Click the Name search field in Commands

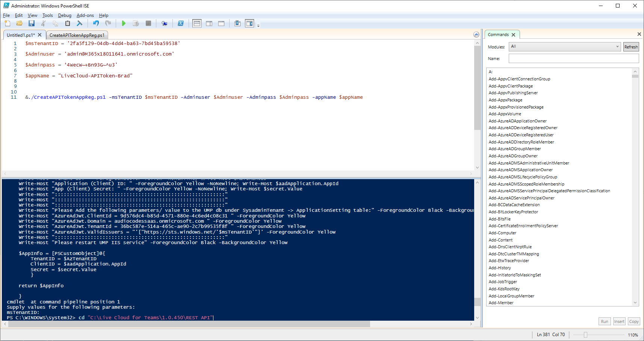coord(573,59)
